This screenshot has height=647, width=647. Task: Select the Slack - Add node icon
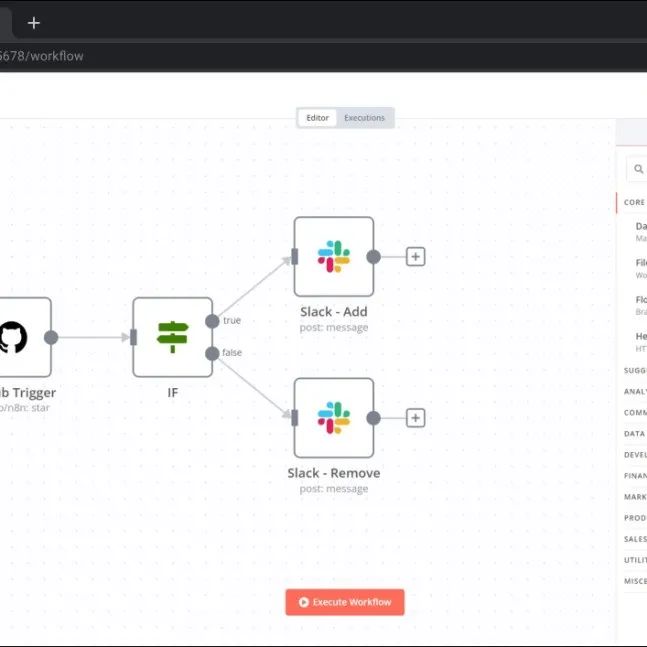[334, 257]
